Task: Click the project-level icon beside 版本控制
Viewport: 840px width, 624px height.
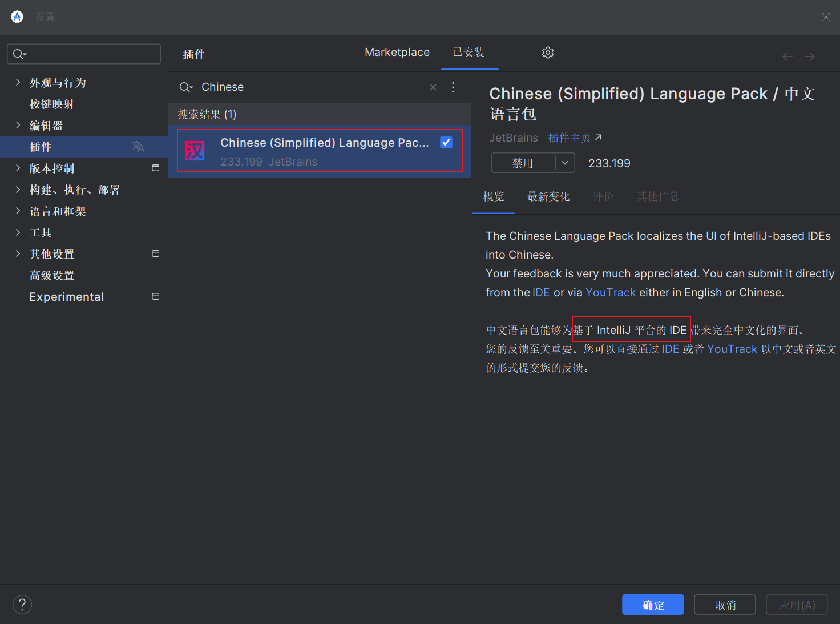Action: point(155,168)
